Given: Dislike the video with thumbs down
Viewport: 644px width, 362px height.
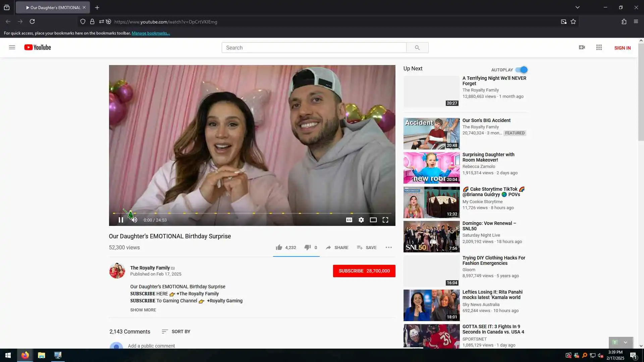Looking at the screenshot, I should coord(307,247).
